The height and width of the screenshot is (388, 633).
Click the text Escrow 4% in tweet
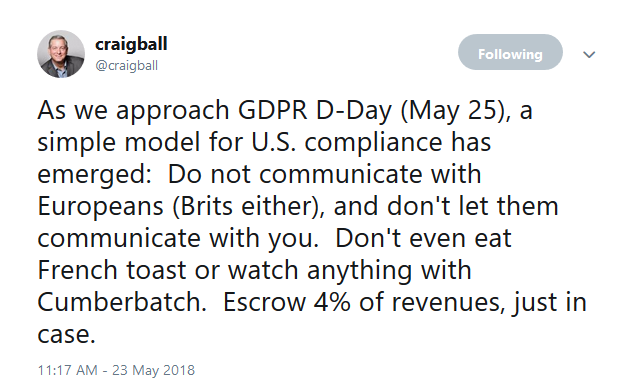pyautogui.click(x=287, y=302)
